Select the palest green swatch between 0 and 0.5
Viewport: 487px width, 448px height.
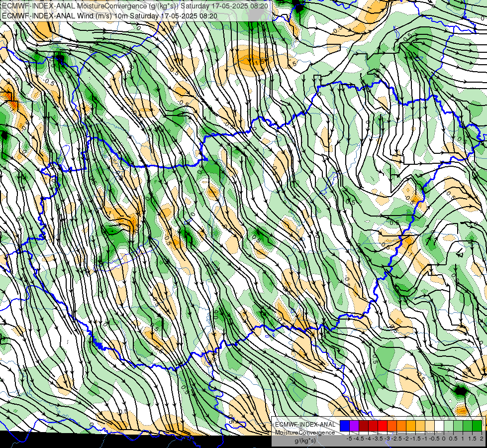[449, 426]
